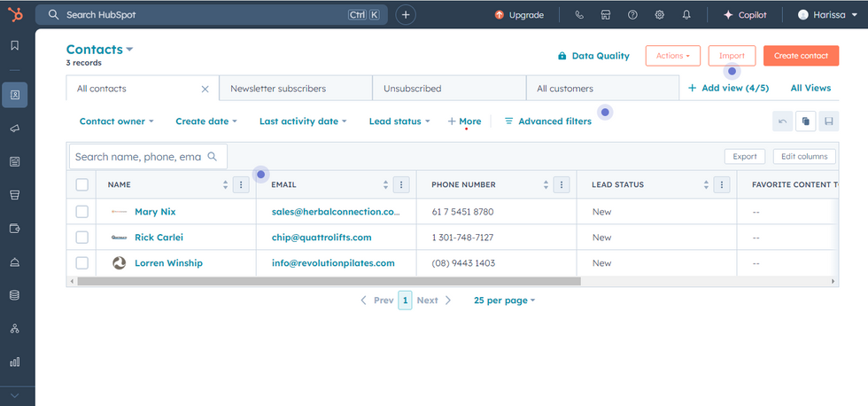This screenshot has width=868, height=406.
Task: Open the Service bell sidebar icon
Action: click(x=15, y=262)
